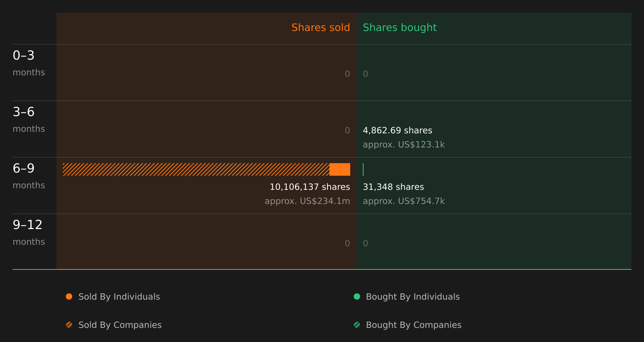
Task: Click the approx. US$234.1m value
Action: click(x=307, y=201)
